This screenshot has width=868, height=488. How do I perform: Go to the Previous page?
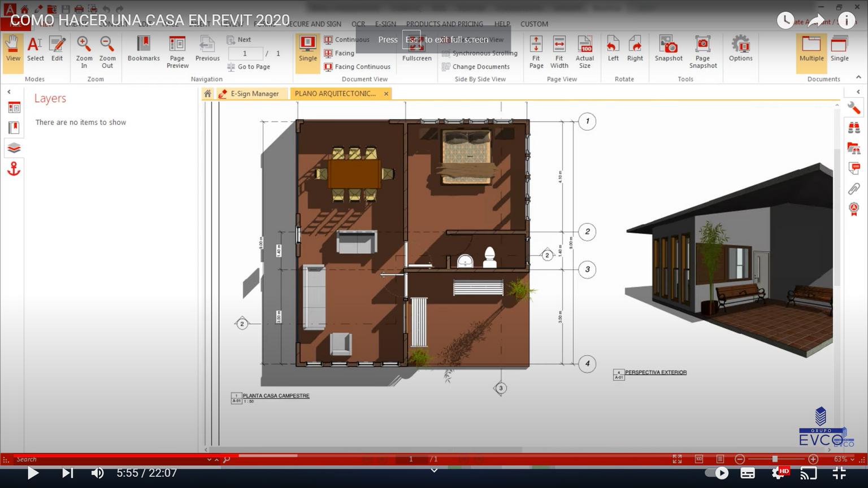pyautogui.click(x=207, y=49)
